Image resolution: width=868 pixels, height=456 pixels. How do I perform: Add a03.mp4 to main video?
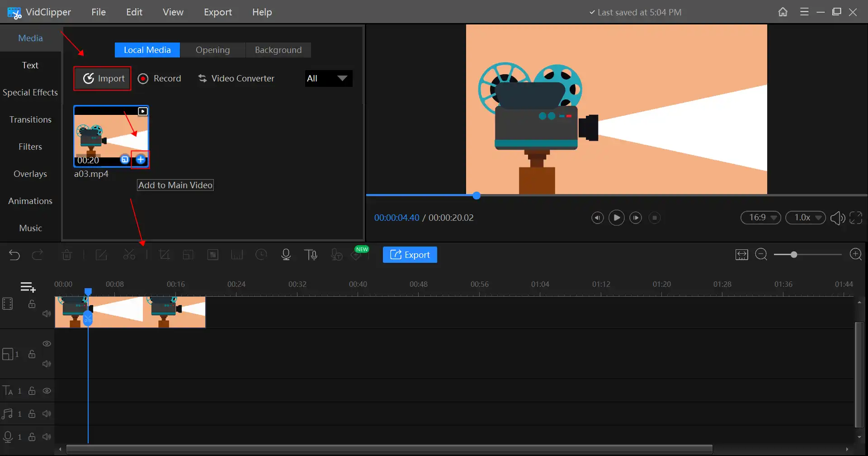[141, 159]
